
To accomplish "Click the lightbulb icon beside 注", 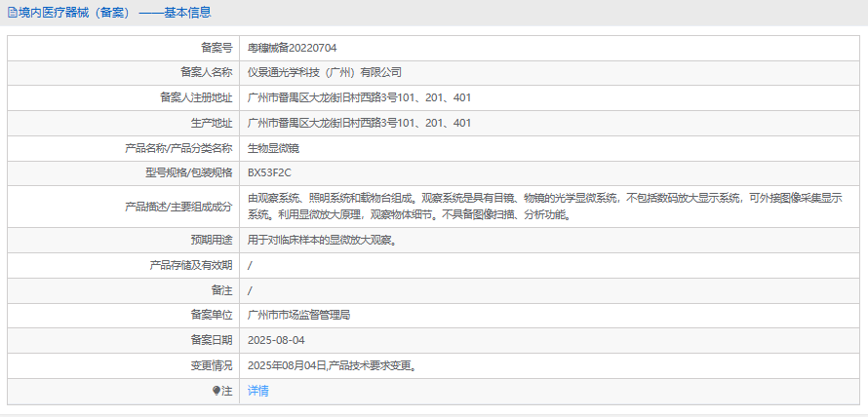I will pos(217,391).
